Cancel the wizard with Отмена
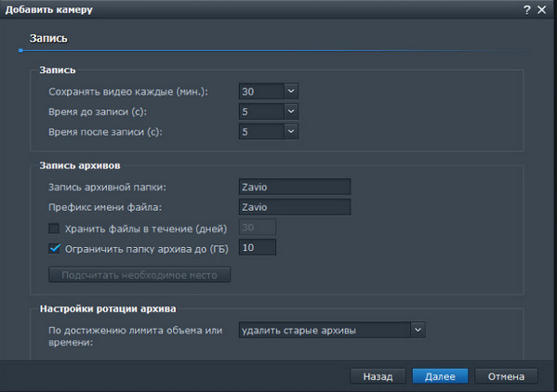 [506, 376]
